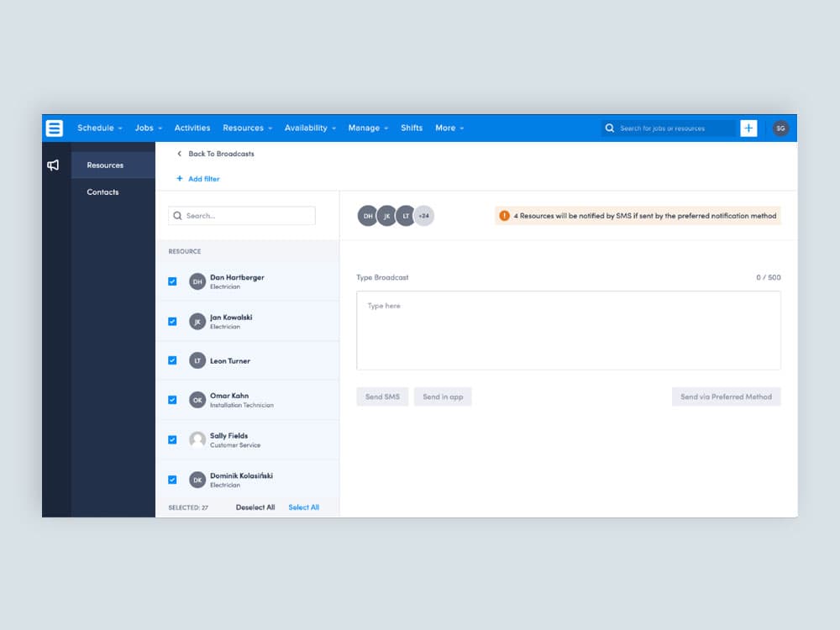Click the 0 / 500 character counter
The height and width of the screenshot is (630, 840).
(x=769, y=277)
